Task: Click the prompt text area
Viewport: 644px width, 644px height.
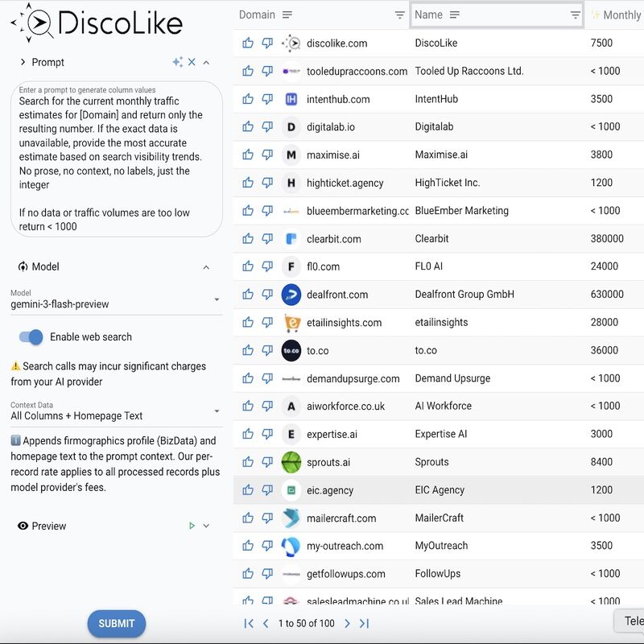Action: pyautogui.click(x=116, y=161)
